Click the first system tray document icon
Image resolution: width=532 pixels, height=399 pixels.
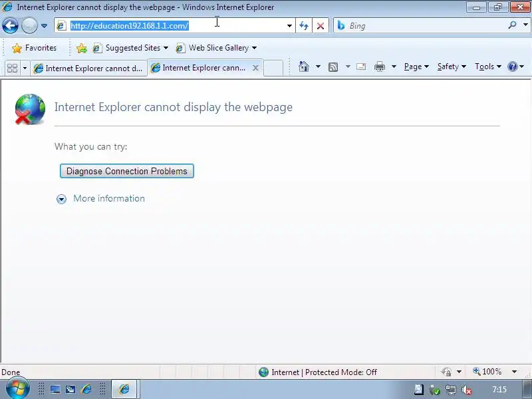tap(419, 389)
